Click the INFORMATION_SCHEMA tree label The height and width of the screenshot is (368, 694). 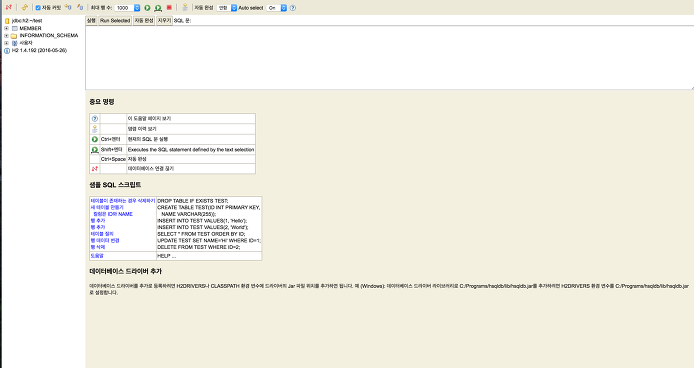pos(49,35)
